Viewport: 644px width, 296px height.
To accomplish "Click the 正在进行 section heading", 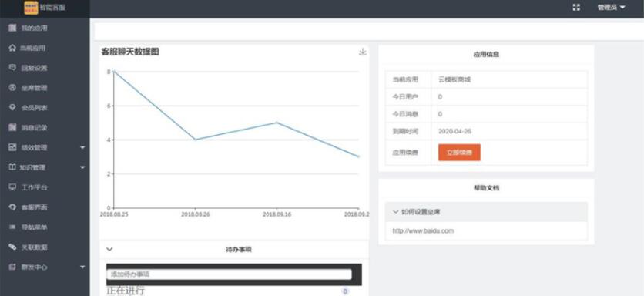I will 126,291.
